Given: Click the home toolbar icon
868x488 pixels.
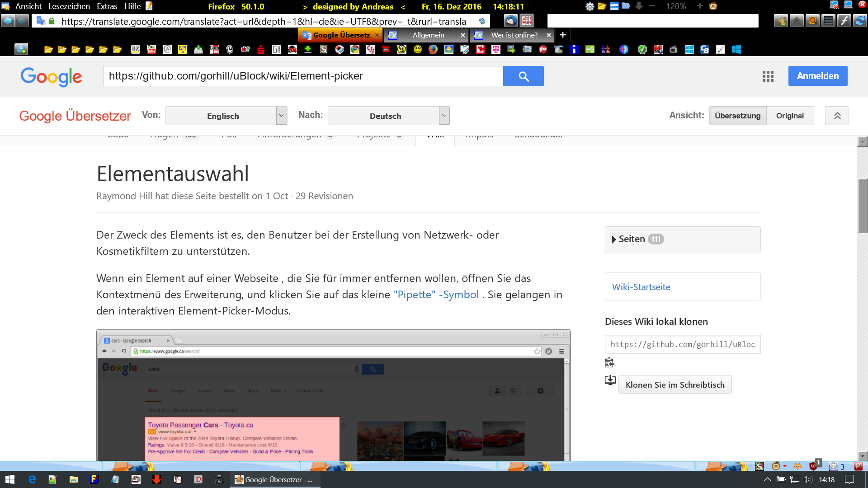Looking at the screenshot, I should tap(797, 21).
